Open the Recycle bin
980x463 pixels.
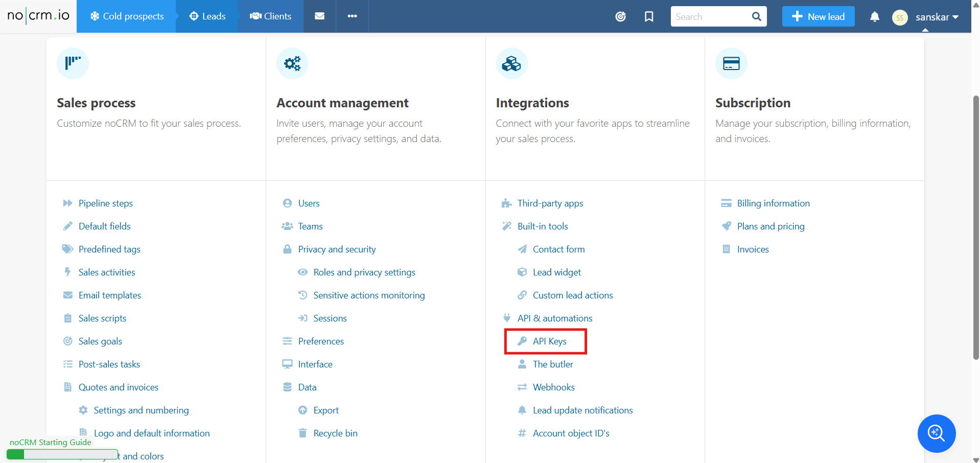(x=335, y=433)
